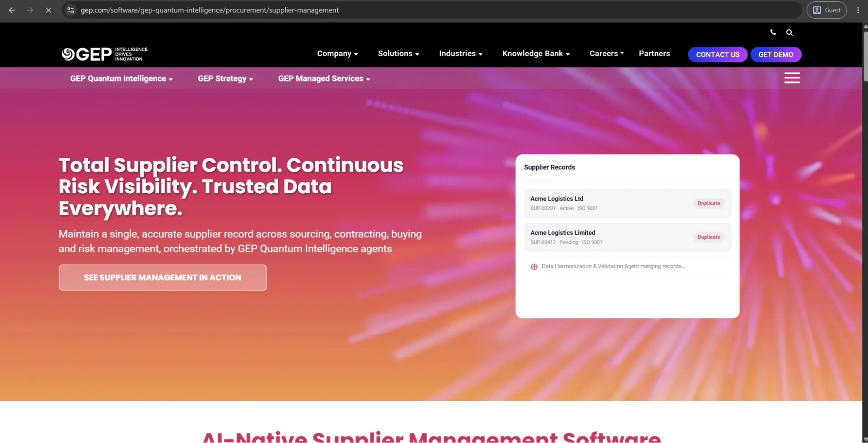
Task: Click Duplicate badge on Acme Logistics Limited
Action: click(709, 237)
